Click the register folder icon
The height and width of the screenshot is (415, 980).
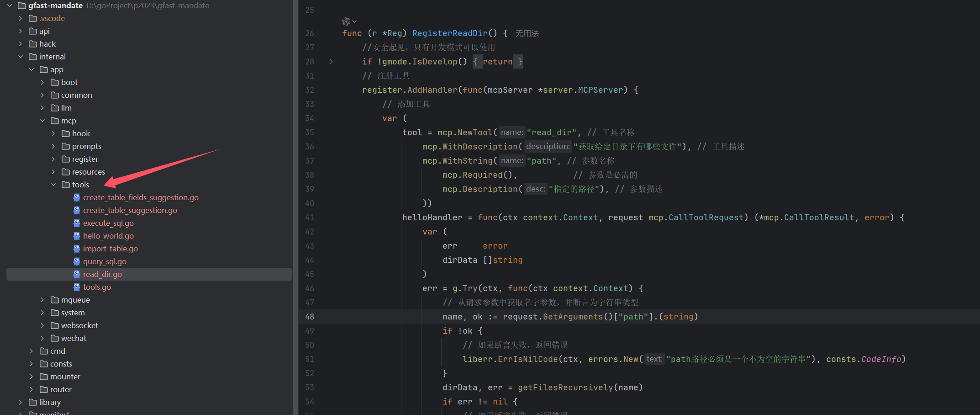click(66, 159)
